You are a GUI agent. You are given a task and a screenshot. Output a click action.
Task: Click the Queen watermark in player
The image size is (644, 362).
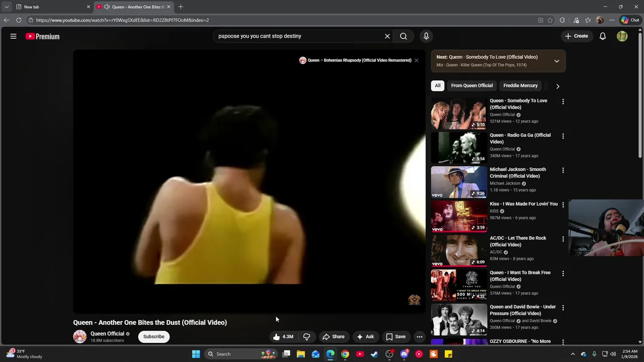[x=414, y=300]
